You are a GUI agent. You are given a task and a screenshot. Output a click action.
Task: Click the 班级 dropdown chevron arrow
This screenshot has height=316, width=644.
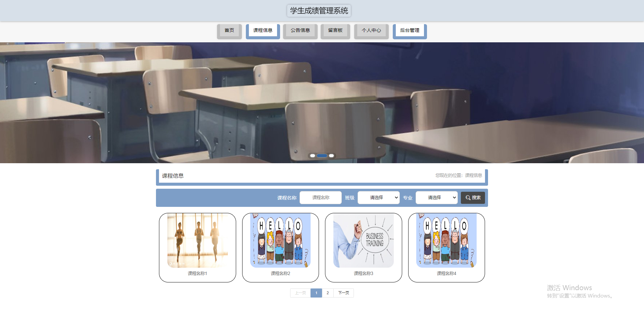pos(396,198)
